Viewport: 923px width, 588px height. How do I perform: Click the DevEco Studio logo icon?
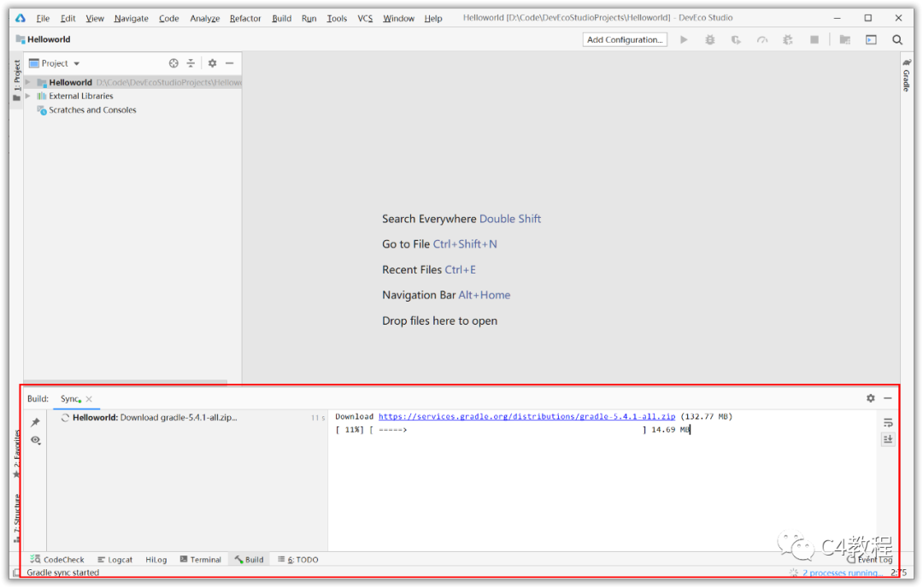click(x=21, y=18)
